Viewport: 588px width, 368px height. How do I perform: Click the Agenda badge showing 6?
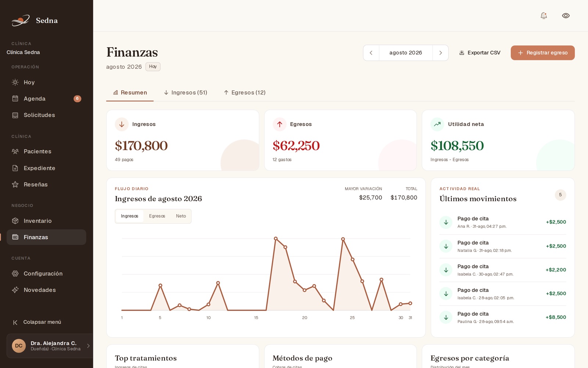tap(77, 99)
